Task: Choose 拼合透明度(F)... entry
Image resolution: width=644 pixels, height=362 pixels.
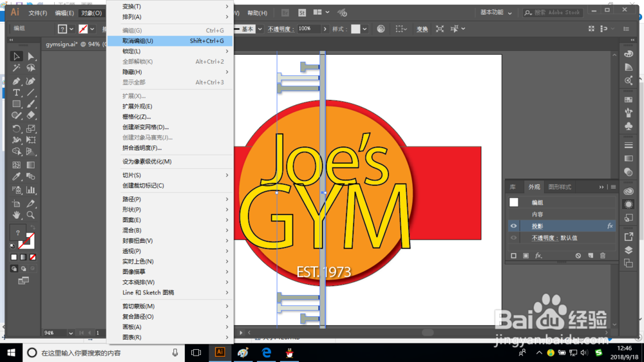Action: click(x=170, y=148)
